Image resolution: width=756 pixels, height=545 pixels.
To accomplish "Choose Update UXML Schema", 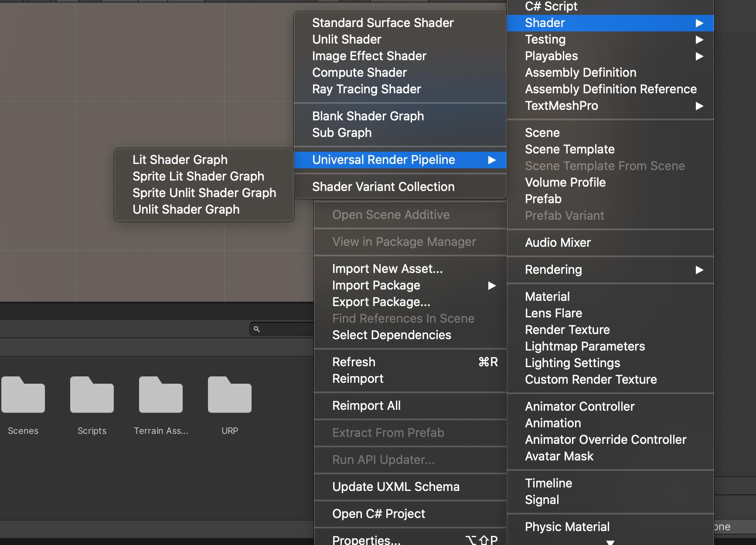I will click(410, 487).
